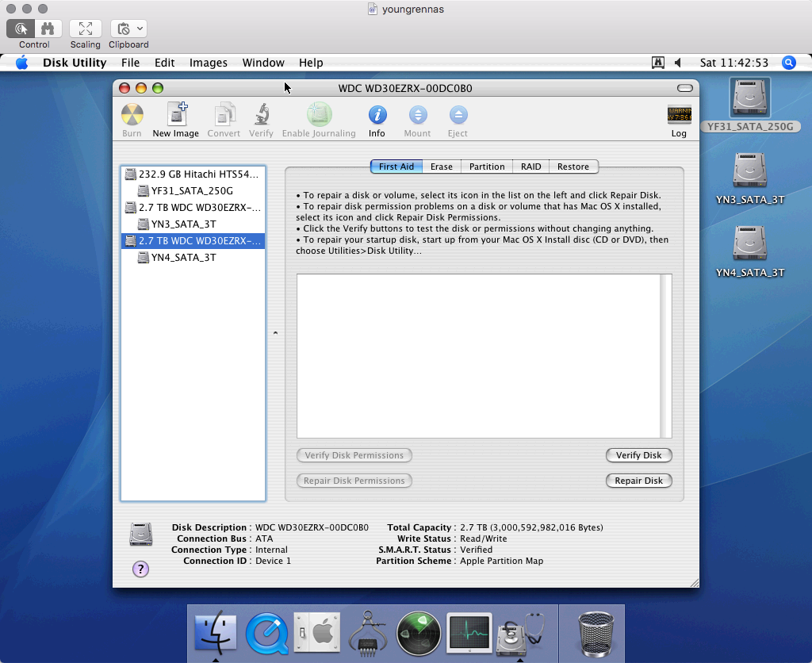This screenshot has width=812, height=663.
Task: Click the window resize corner grip
Action: 694,583
